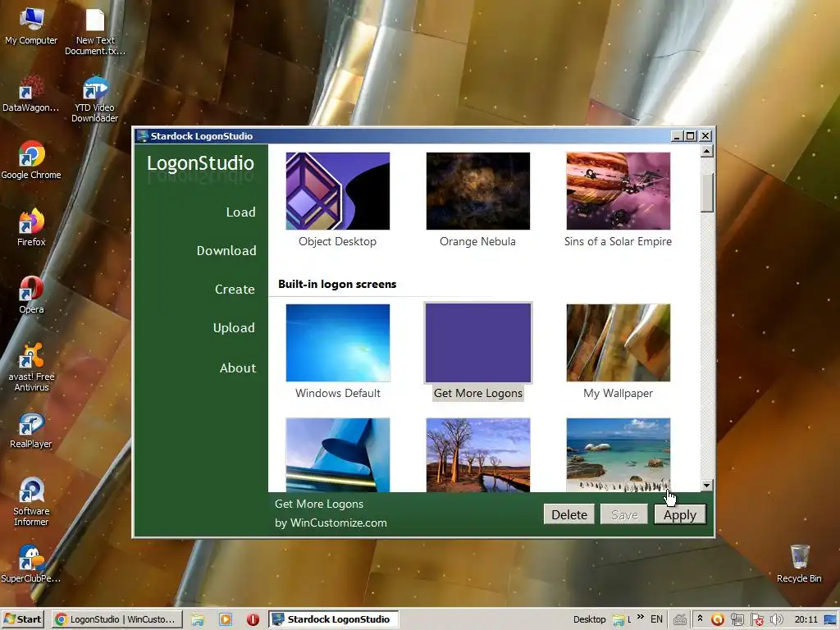Open the Download section in the sidebar

click(x=226, y=251)
